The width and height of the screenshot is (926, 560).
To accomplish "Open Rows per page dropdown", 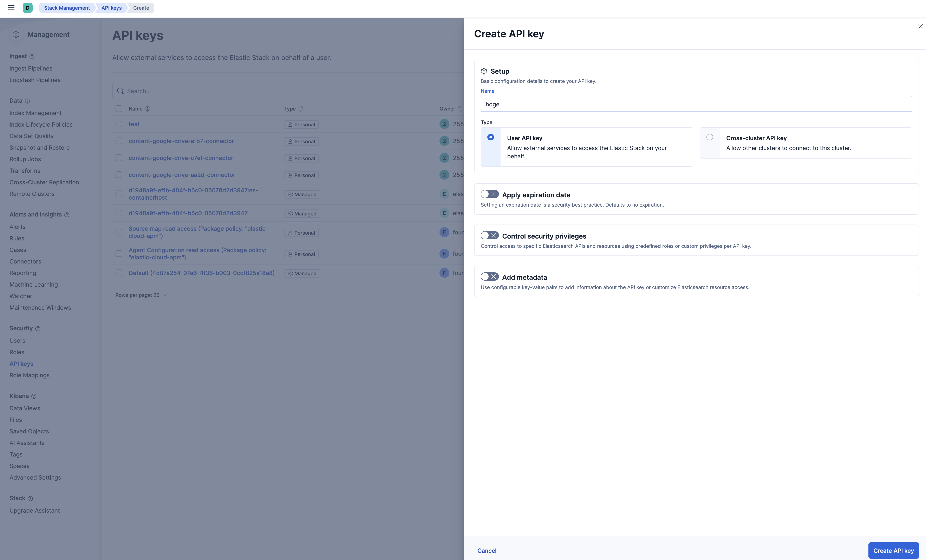I will (x=141, y=295).
